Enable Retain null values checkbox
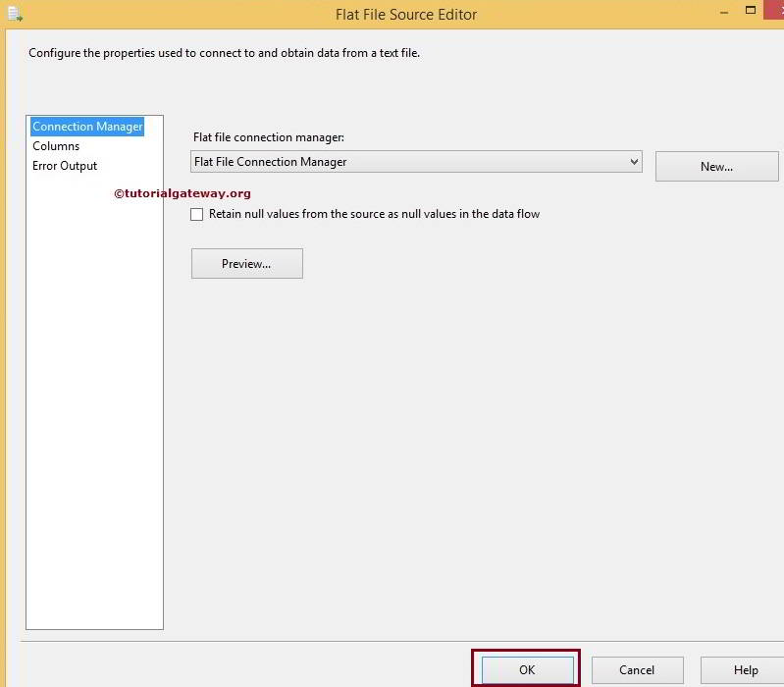 pos(196,215)
